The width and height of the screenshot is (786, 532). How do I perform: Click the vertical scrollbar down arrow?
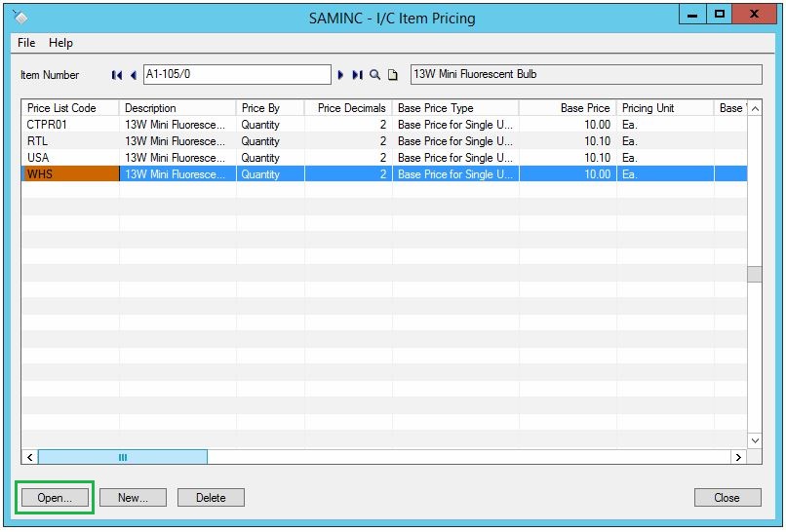(755, 440)
